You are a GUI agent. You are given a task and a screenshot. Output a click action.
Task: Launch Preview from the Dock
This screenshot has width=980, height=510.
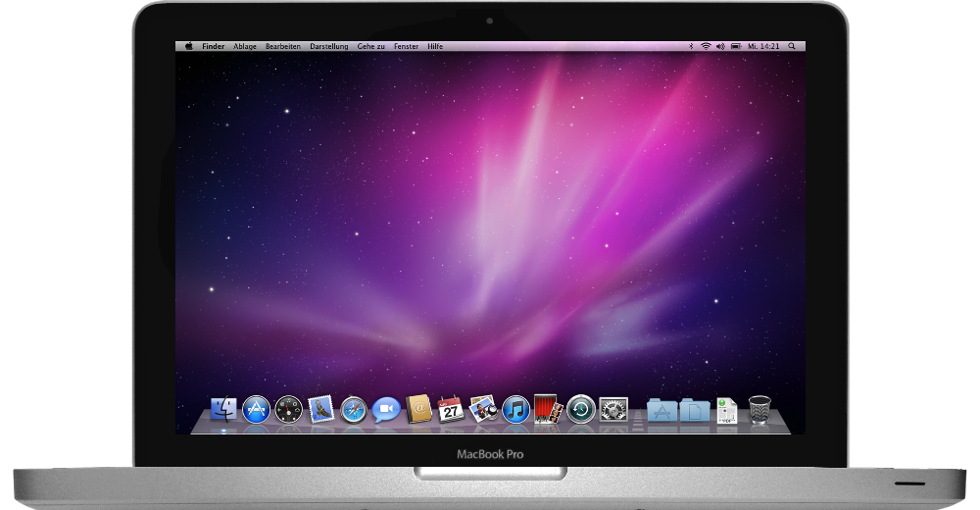[483, 409]
